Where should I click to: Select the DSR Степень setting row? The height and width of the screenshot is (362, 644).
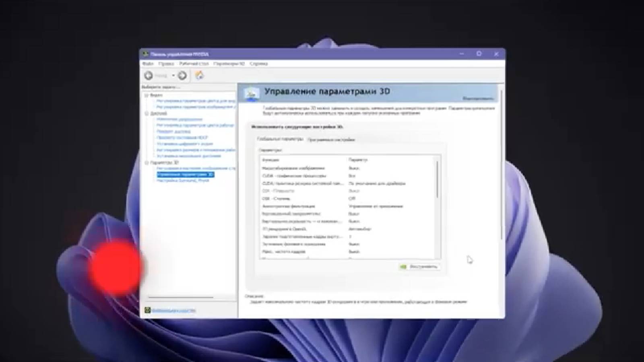click(348, 199)
